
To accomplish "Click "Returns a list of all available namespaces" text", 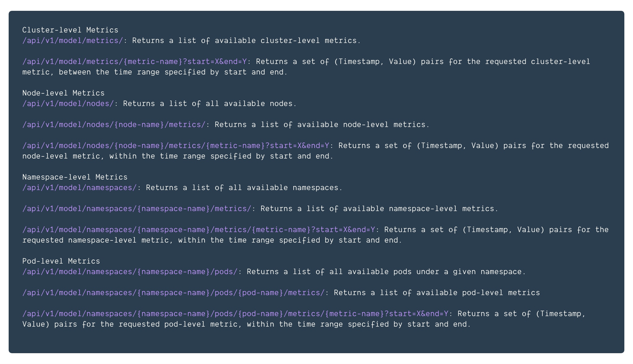I will point(244,188).
